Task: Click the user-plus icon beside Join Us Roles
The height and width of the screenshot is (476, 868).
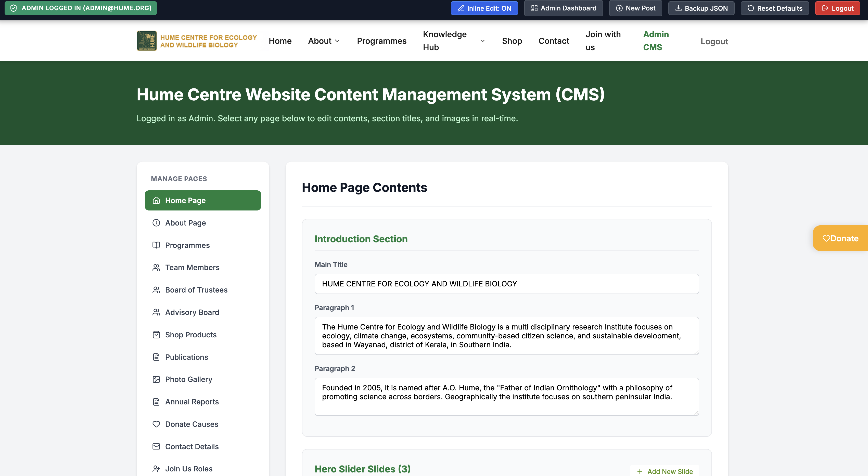Action: (156, 469)
